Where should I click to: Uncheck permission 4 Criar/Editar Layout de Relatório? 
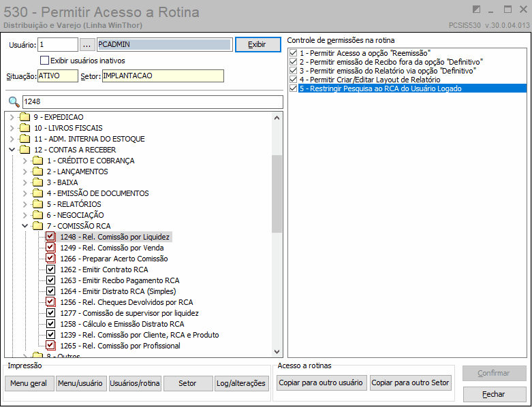tap(293, 80)
